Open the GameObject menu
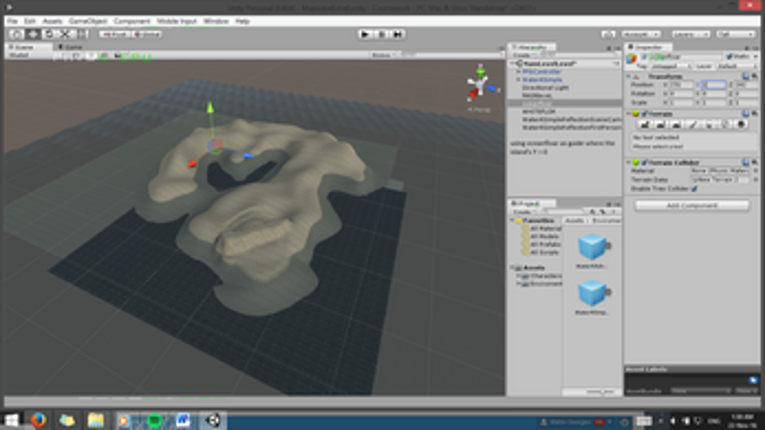The width and height of the screenshot is (765, 430). (x=88, y=21)
